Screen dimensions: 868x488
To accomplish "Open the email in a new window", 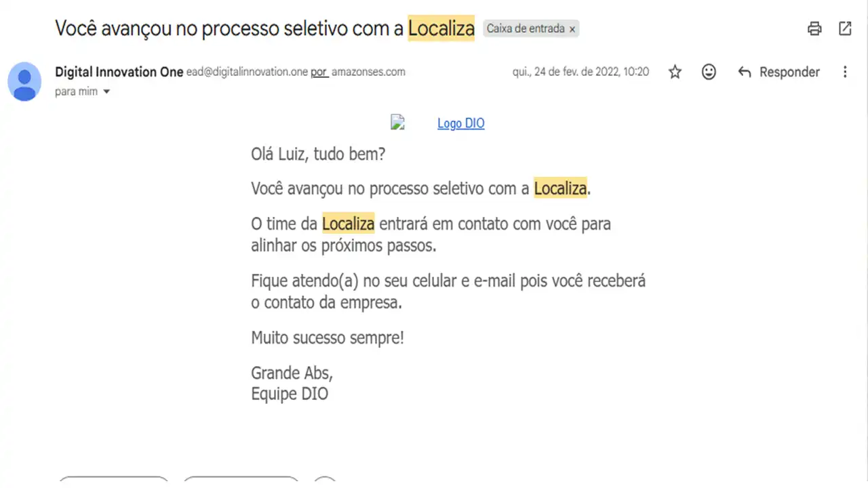I will [845, 28].
